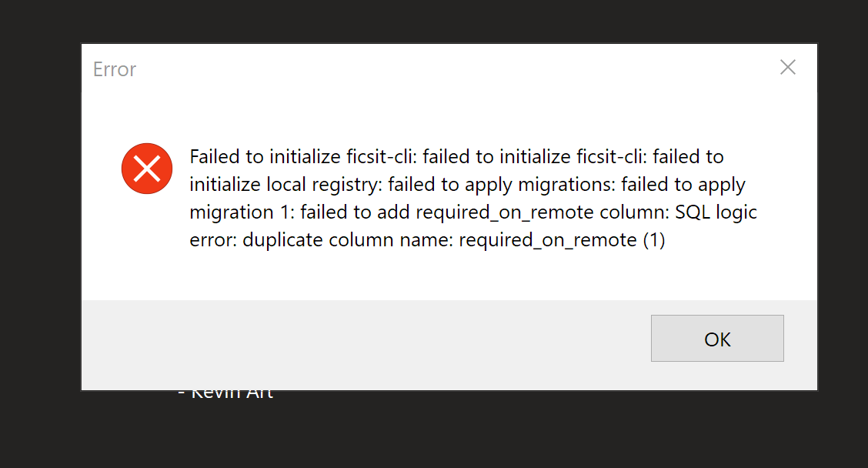Click the "SQL logic" words in the message
This screenshot has width=868, height=468.
[x=716, y=212]
